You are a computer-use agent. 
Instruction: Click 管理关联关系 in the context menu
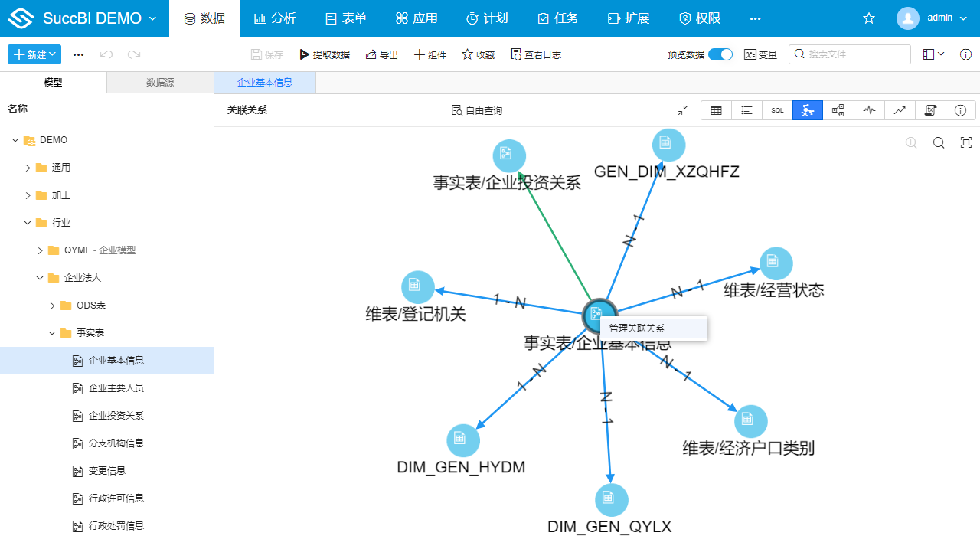pos(635,328)
